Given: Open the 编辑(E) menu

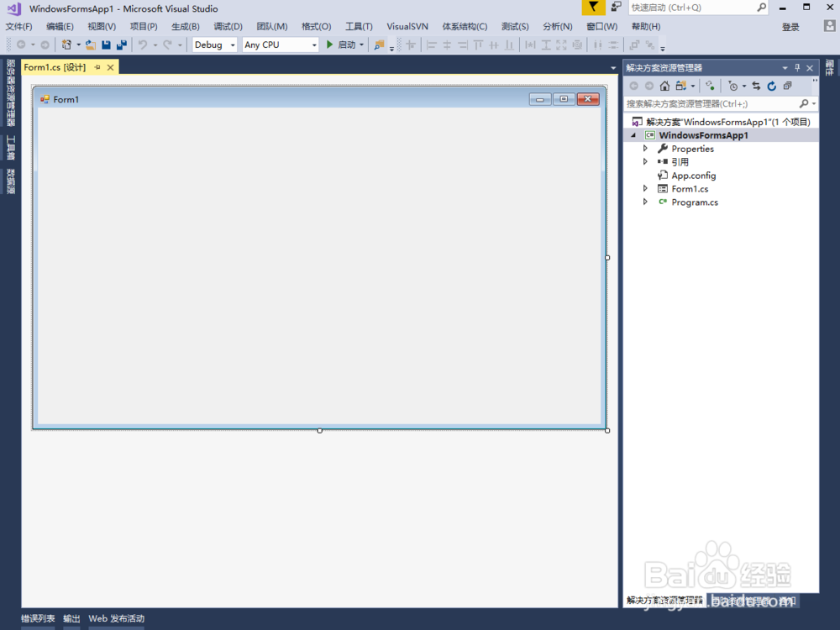Looking at the screenshot, I should point(60,26).
